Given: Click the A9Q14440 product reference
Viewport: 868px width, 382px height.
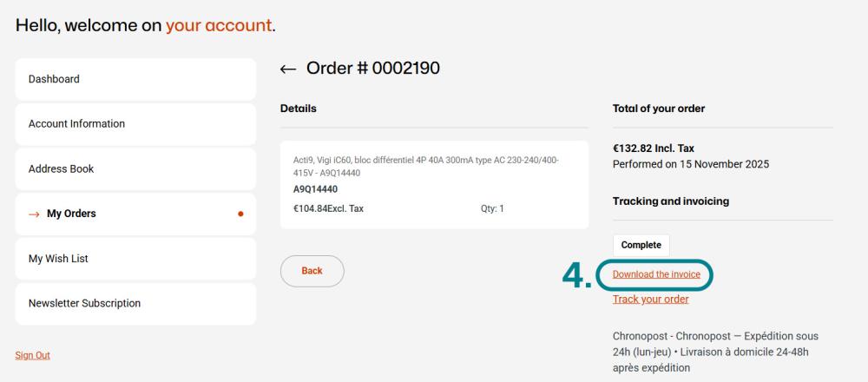Looking at the screenshot, I should 316,189.
